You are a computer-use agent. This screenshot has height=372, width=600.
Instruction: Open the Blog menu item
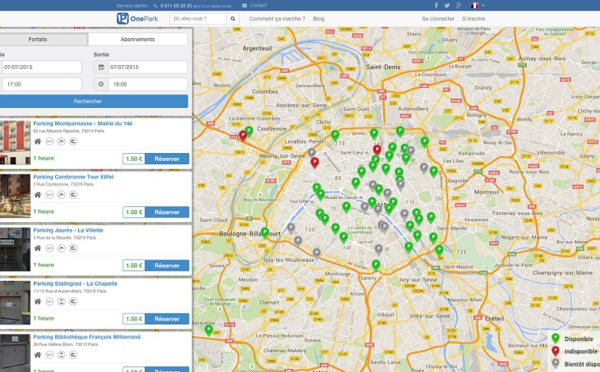pos(318,18)
